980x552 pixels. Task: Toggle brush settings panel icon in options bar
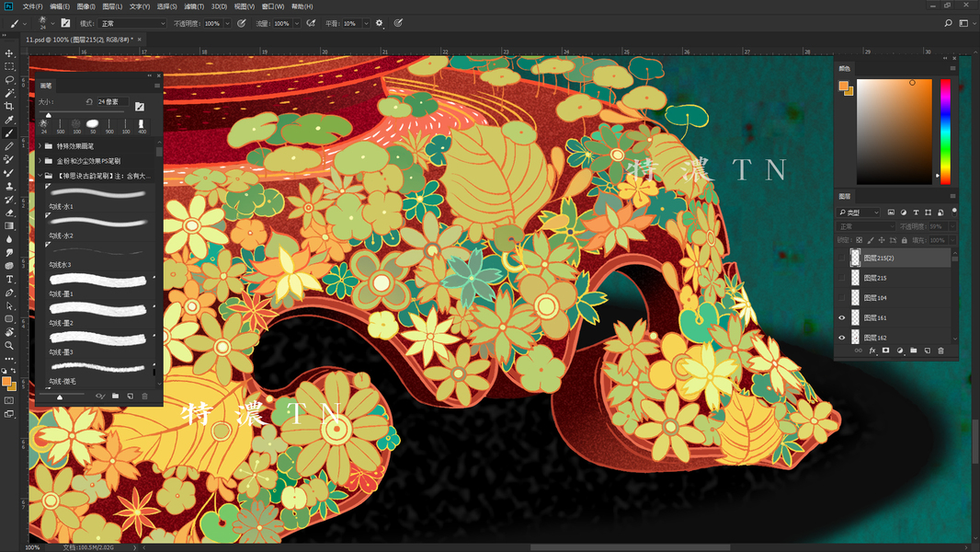(x=65, y=23)
